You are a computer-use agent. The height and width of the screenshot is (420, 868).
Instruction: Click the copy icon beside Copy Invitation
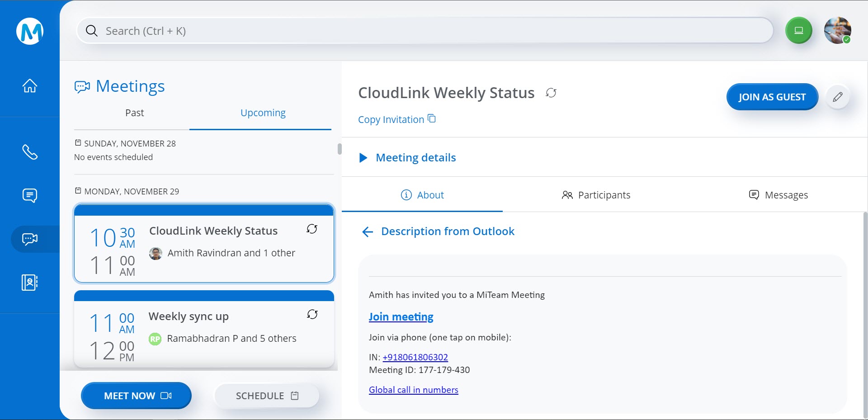click(x=432, y=119)
